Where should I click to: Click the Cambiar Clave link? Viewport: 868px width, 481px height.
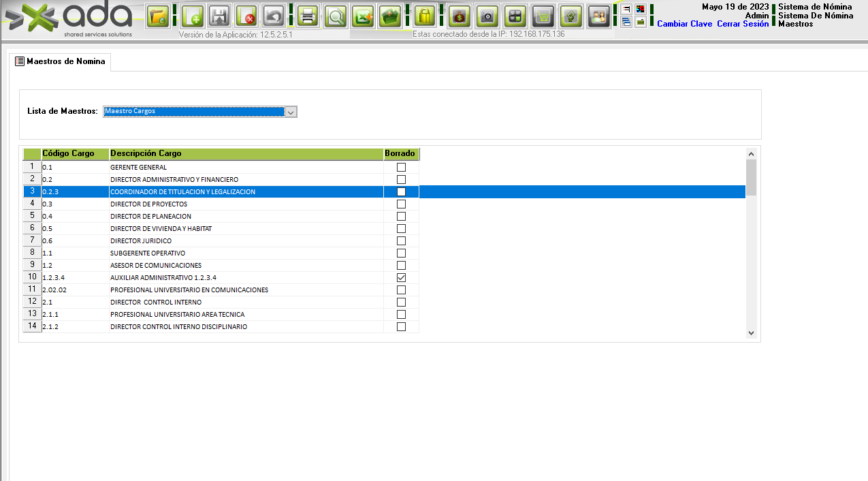pyautogui.click(x=684, y=24)
